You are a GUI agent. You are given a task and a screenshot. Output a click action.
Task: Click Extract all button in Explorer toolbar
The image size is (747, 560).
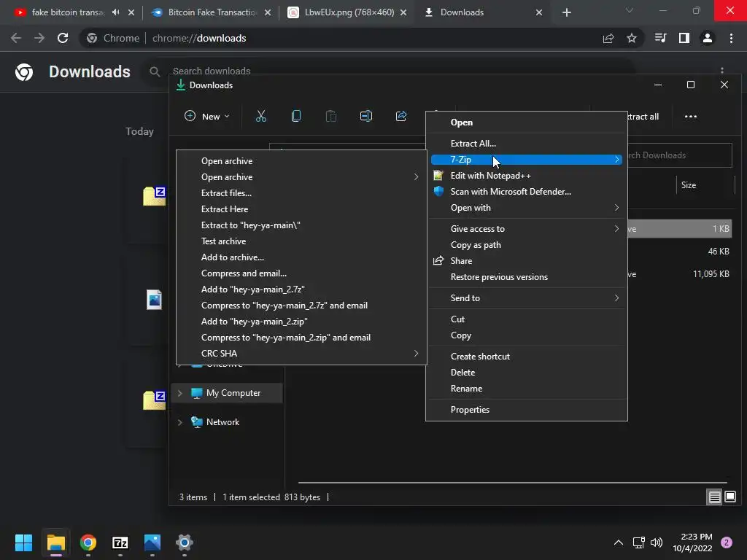click(643, 117)
